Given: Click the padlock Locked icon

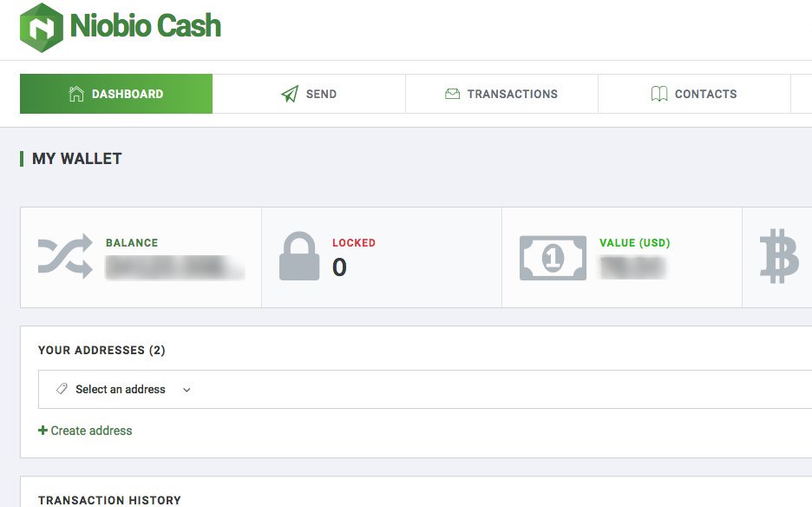Looking at the screenshot, I should pyautogui.click(x=299, y=256).
